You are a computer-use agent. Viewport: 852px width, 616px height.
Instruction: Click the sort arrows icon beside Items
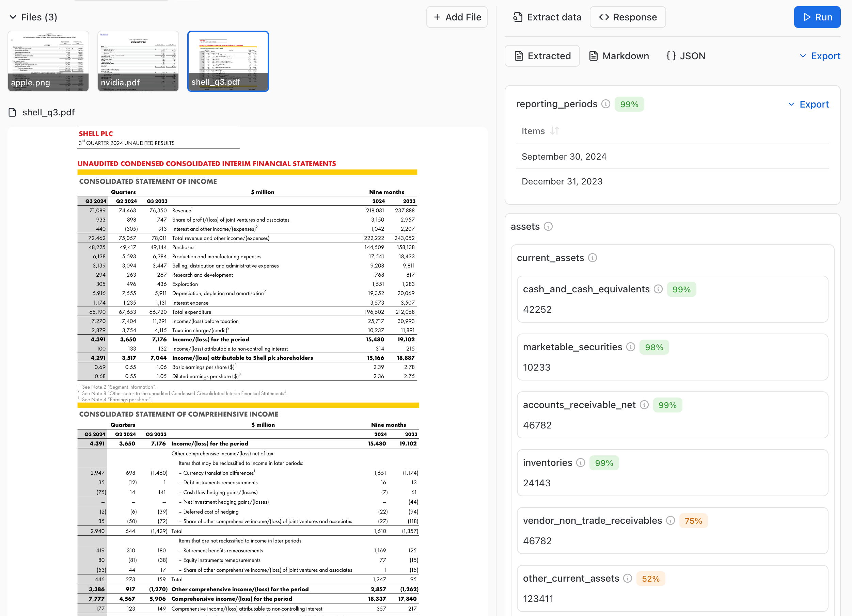coord(555,131)
